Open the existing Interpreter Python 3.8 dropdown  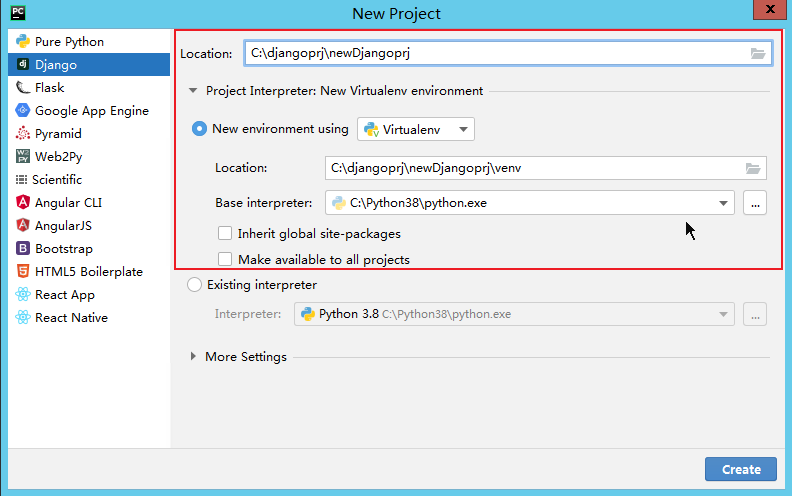514,314
